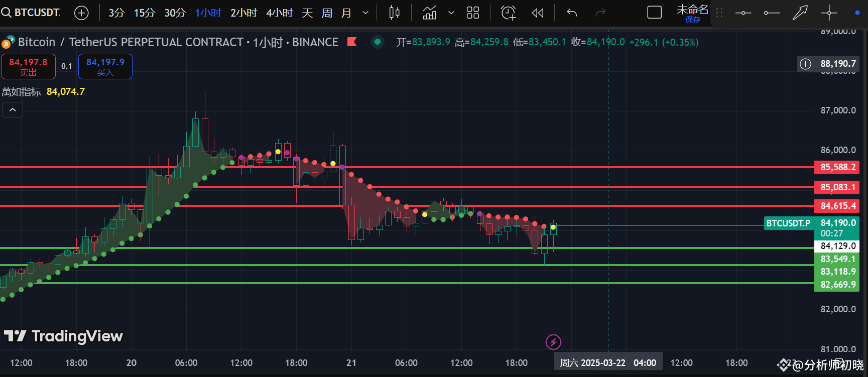This screenshot has height=377, width=868.
Task: Open symbol search for BTCUSDT
Action: (x=31, y=13)
